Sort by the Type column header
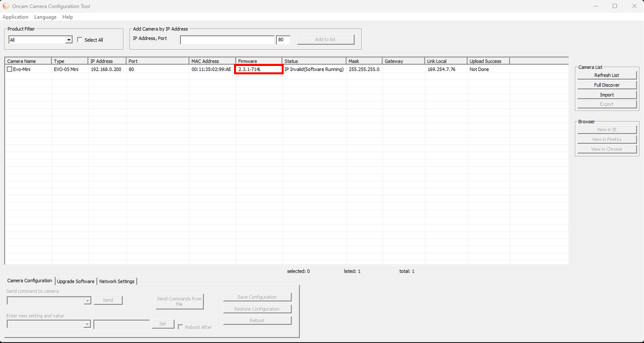The height and width of the screenshot is (343, 644). pos(70,61)
